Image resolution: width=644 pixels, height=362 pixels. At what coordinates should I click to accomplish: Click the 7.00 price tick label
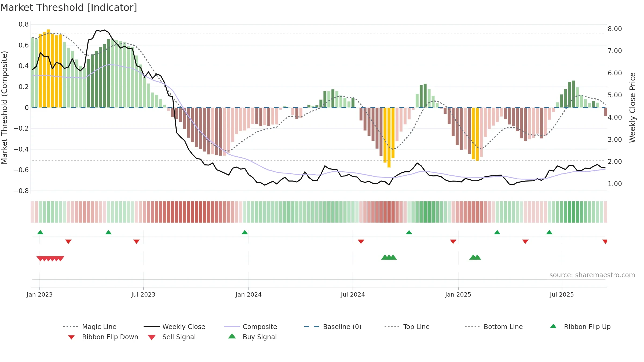(x=615, y=51)
